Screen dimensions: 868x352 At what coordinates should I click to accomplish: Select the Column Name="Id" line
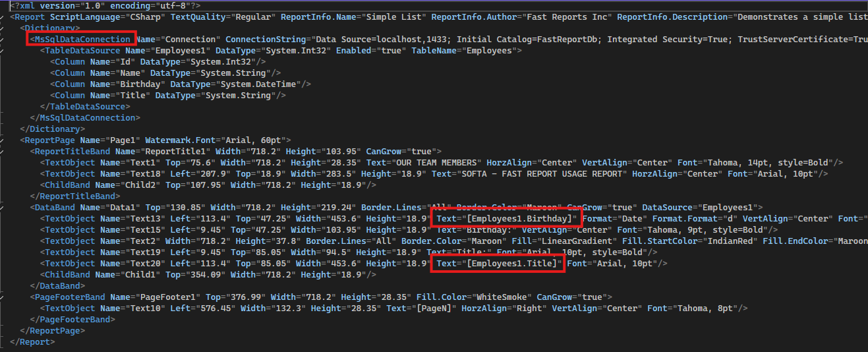point(158,62)
